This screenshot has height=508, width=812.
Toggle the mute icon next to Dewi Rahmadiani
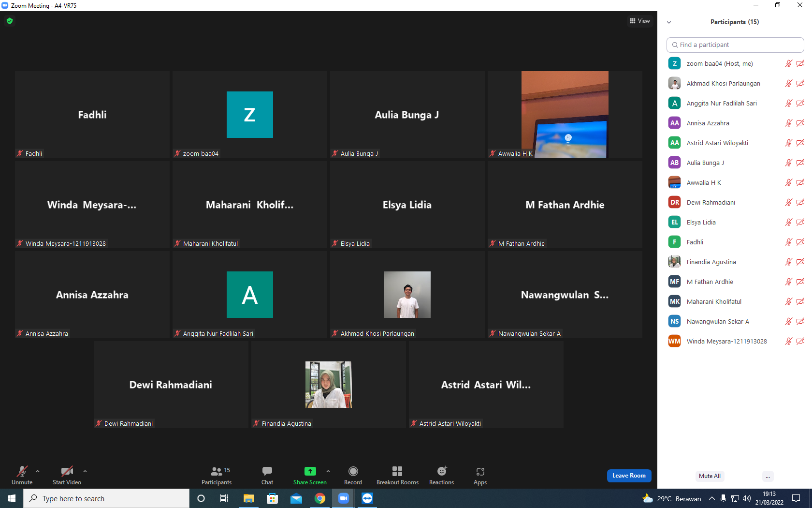tap(788, 202)
